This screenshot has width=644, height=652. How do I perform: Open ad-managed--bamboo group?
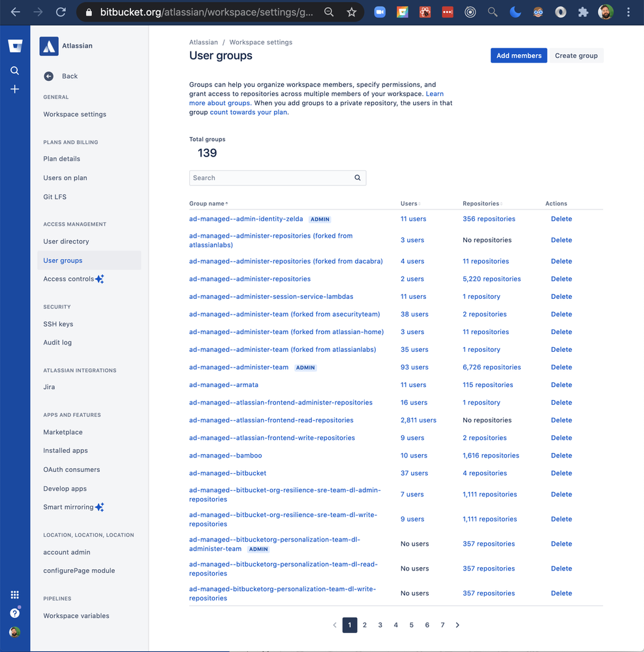click(225, 456)
